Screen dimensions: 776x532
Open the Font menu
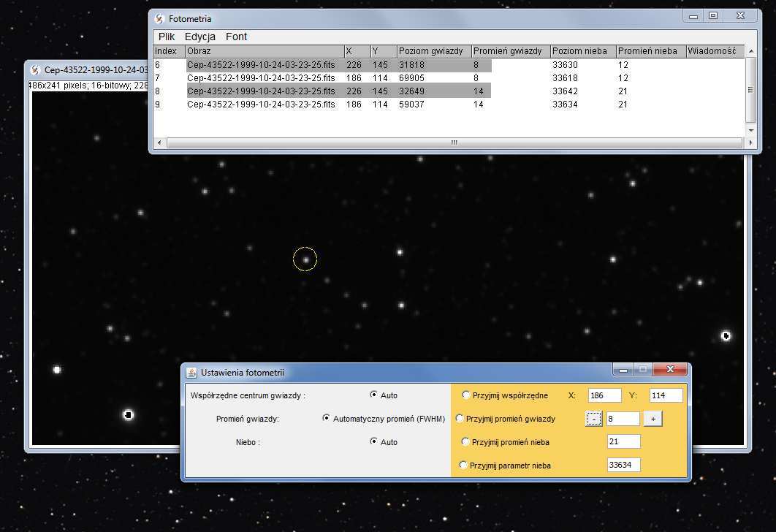click(236, 37)
